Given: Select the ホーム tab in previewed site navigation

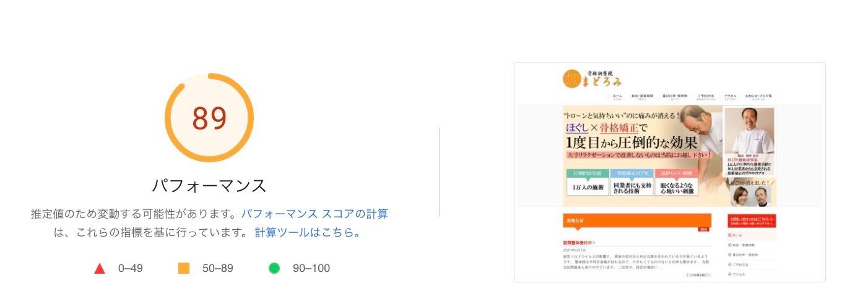Looking at the screenshot, I should (x=617, y=97).
